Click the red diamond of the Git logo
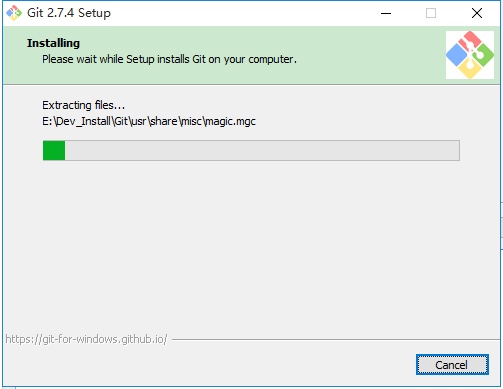This screenshot has width=503, height=389. (x=470, y=40)
